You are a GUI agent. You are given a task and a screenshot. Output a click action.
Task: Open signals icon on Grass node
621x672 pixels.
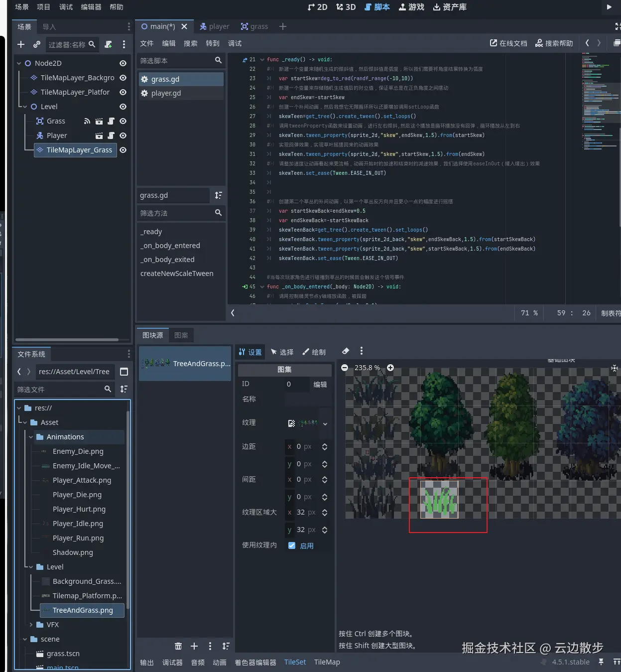click(87, 121)
